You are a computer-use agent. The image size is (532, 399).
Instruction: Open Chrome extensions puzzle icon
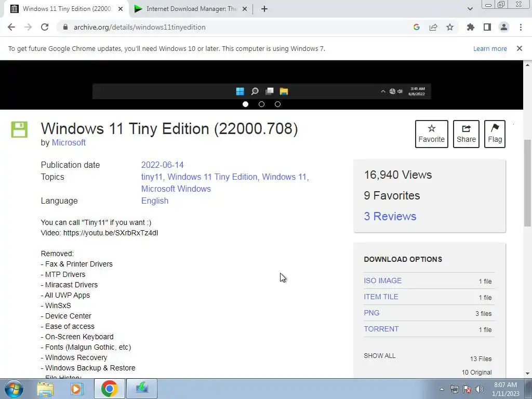tap(470, 27)
